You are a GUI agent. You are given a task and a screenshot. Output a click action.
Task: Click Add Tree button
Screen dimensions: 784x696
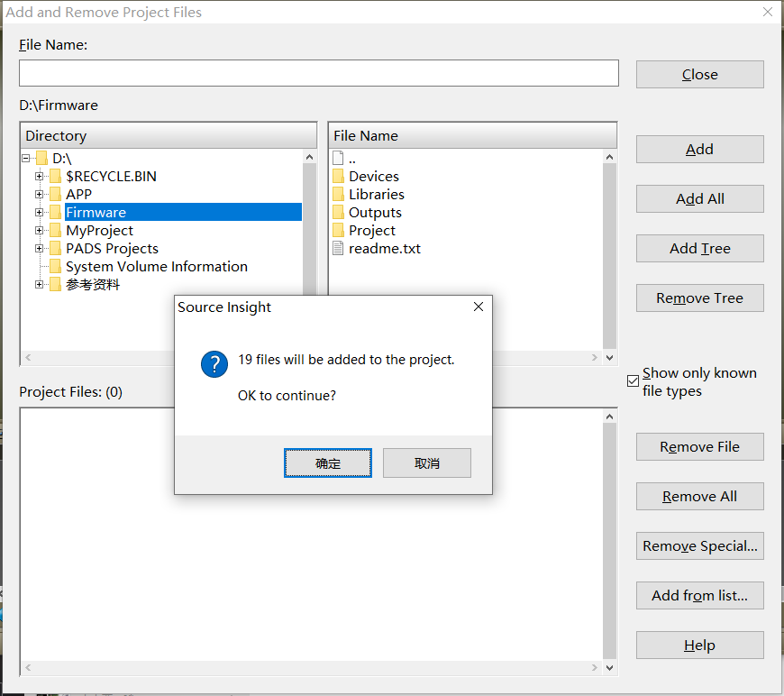point(699,248)
